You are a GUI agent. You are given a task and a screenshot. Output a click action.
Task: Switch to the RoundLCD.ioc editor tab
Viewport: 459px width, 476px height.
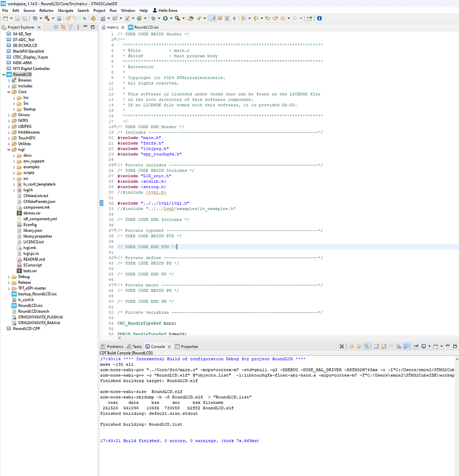pyautogui.click(x=145, y=28)
